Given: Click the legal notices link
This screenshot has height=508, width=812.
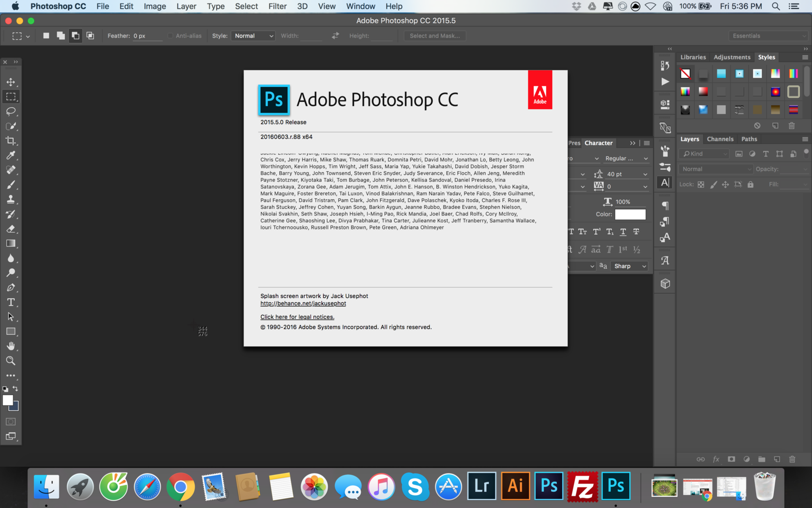Looking at the screenshot, I should (x=297, y=317).
